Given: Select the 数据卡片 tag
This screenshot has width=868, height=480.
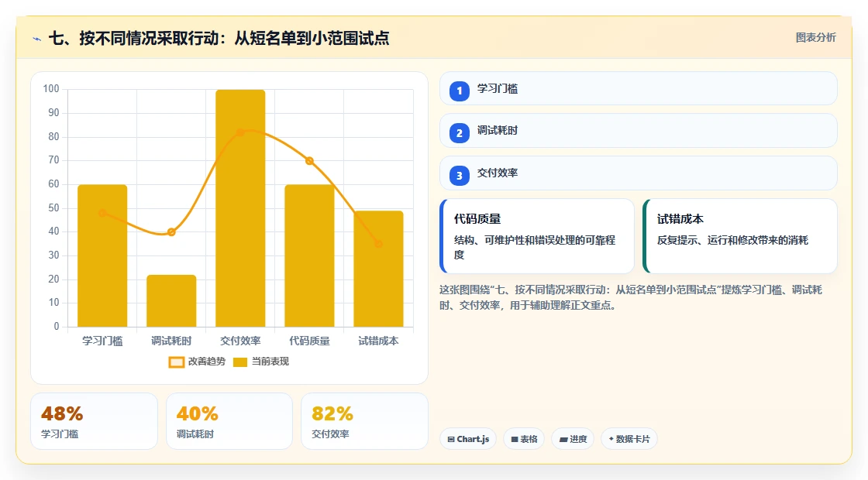Looking at the screenshot, I should (x=629, y=439).
